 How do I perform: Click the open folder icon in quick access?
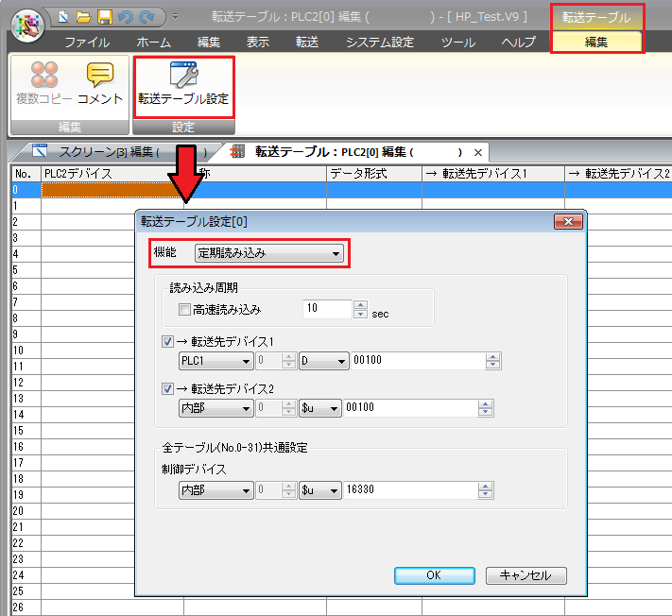84,17
